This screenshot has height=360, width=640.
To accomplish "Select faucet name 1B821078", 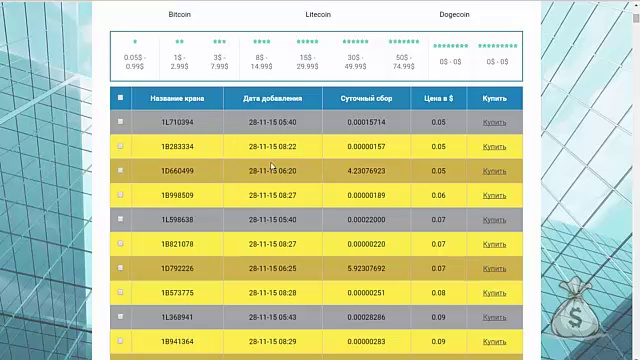I will pos(177,244).
